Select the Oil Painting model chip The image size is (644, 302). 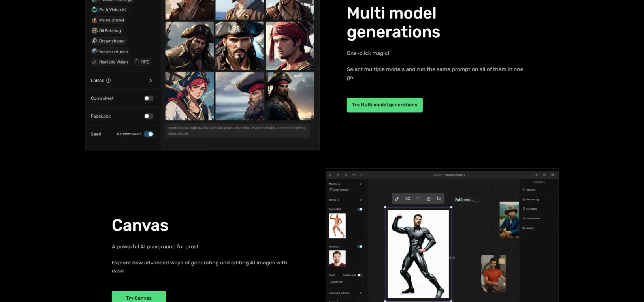click(107, 30)
